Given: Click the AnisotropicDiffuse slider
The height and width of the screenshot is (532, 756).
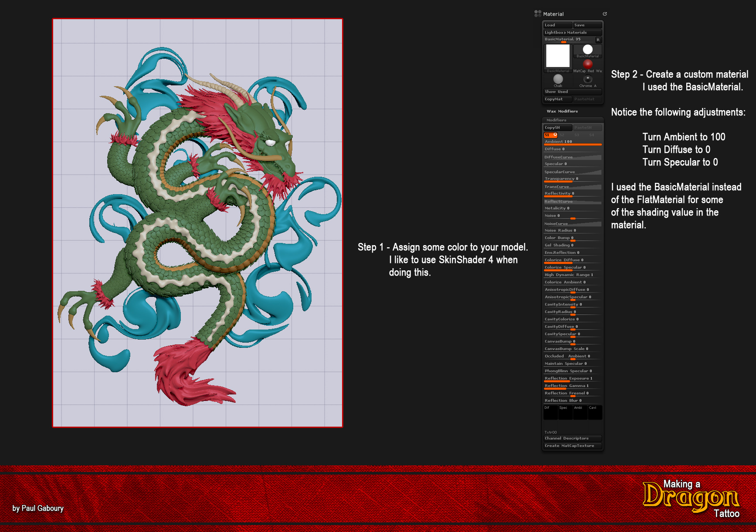Looking at the screenshot, I should tap(573, 290).
